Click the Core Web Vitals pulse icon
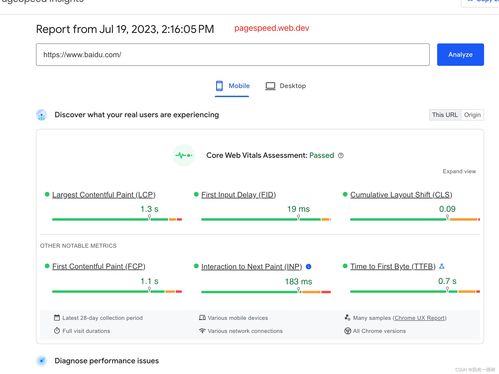The width and height of the screenshot is (499, 374). click(x=184, y=155)
